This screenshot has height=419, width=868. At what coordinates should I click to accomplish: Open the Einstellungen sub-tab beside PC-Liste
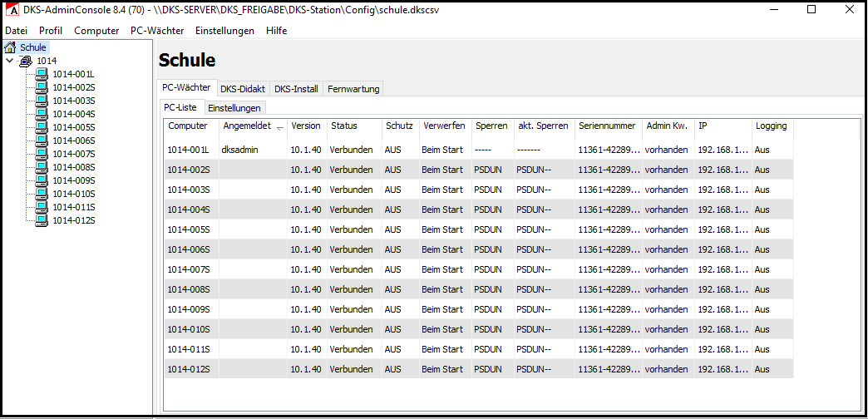pos(234,108)
